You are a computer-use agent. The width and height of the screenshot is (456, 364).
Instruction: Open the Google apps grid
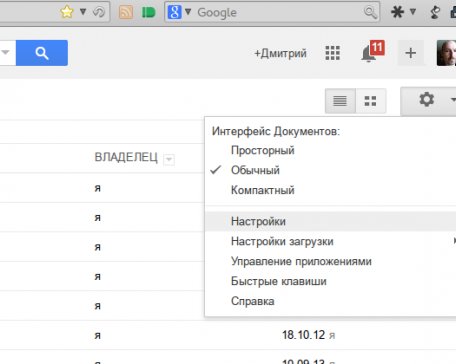(333, 53)
